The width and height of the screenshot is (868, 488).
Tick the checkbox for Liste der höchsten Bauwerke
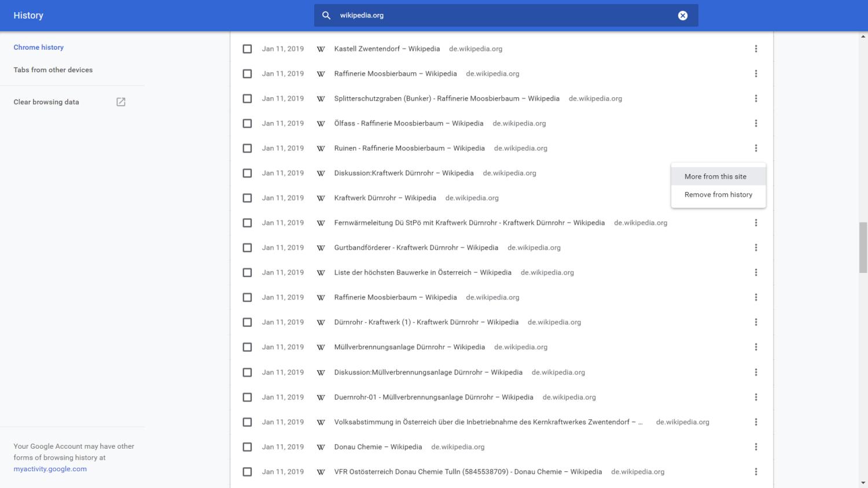point(247,272)
